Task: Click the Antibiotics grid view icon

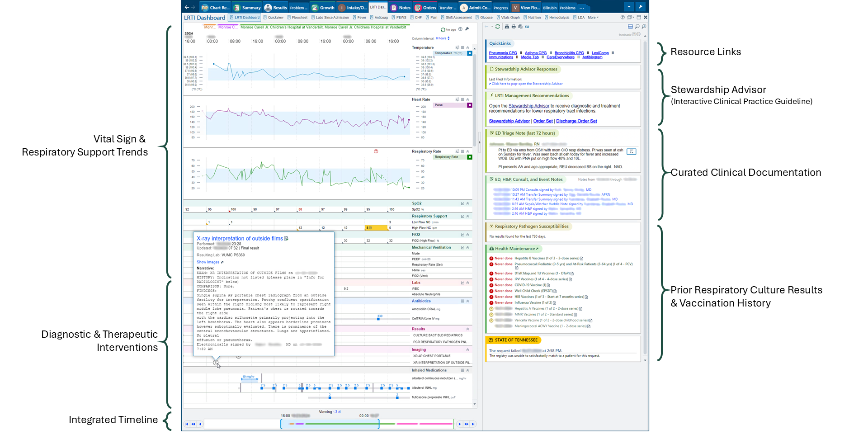Action: click(x=462, y=301)
